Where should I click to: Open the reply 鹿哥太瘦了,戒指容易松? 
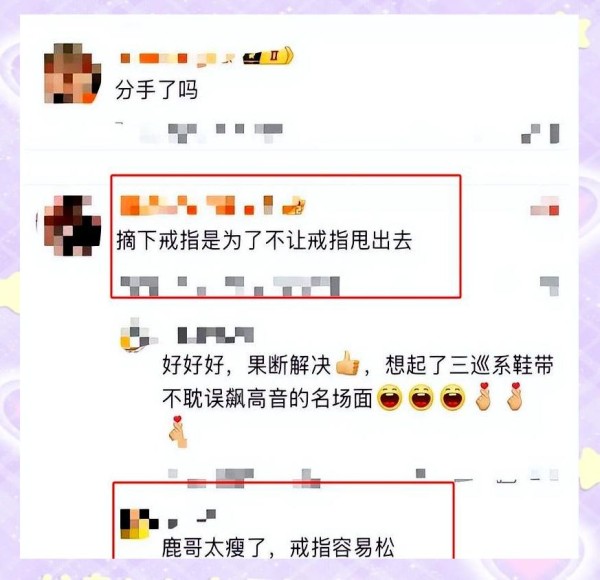tap(278, 548)
